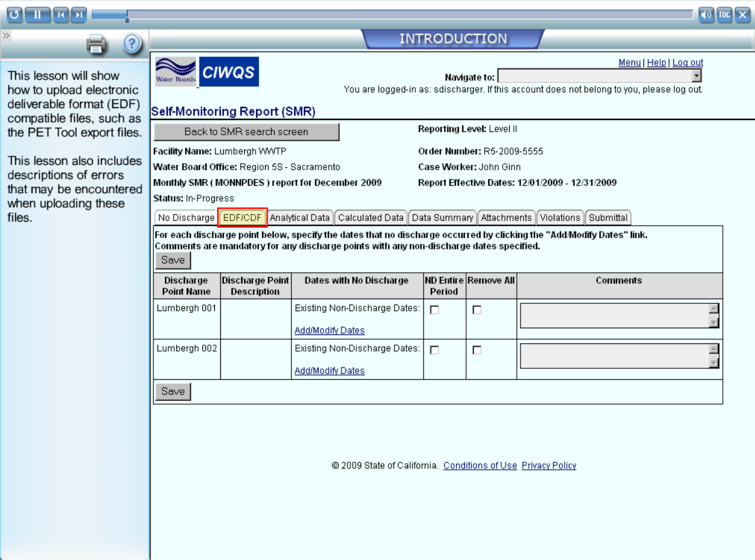Open the Privacy Policy link
The image size is (755, 560).
click(549, 466)
